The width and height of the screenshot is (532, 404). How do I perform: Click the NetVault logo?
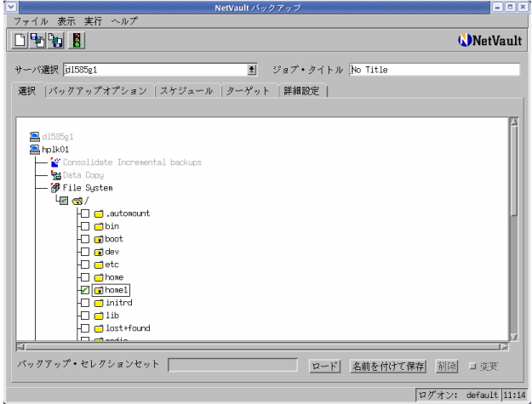pyautogui.click(x=489, y=40)
